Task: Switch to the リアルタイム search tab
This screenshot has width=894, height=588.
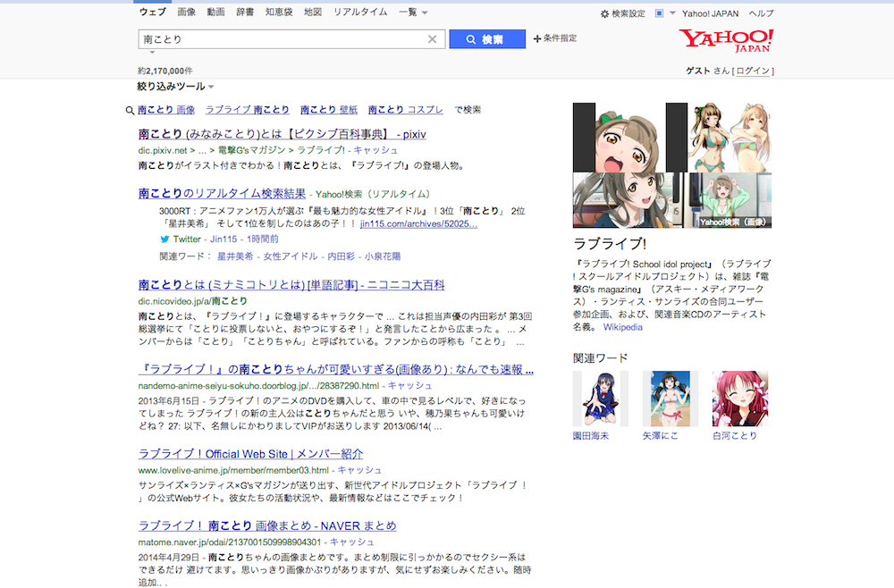Action: pos(360,13)
